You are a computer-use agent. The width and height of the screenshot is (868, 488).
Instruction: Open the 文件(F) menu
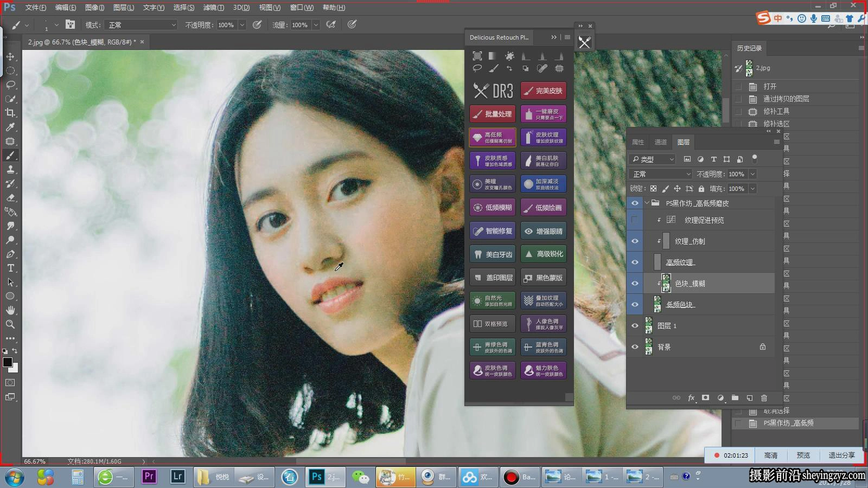click(35, 8)
